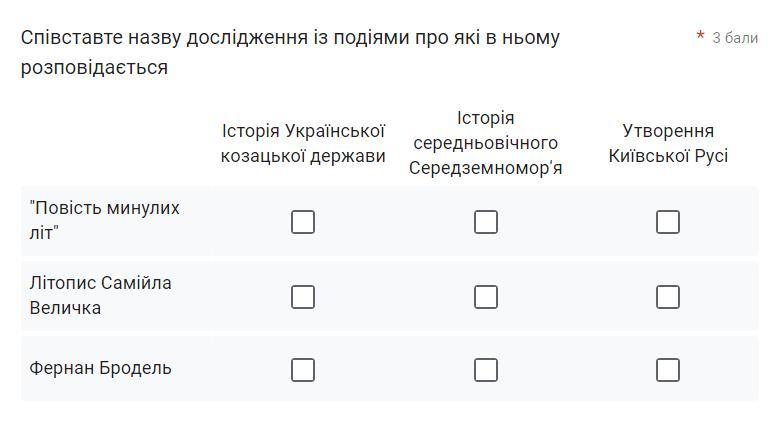Click the "Повість минулих літ" row label

point(104,220)
